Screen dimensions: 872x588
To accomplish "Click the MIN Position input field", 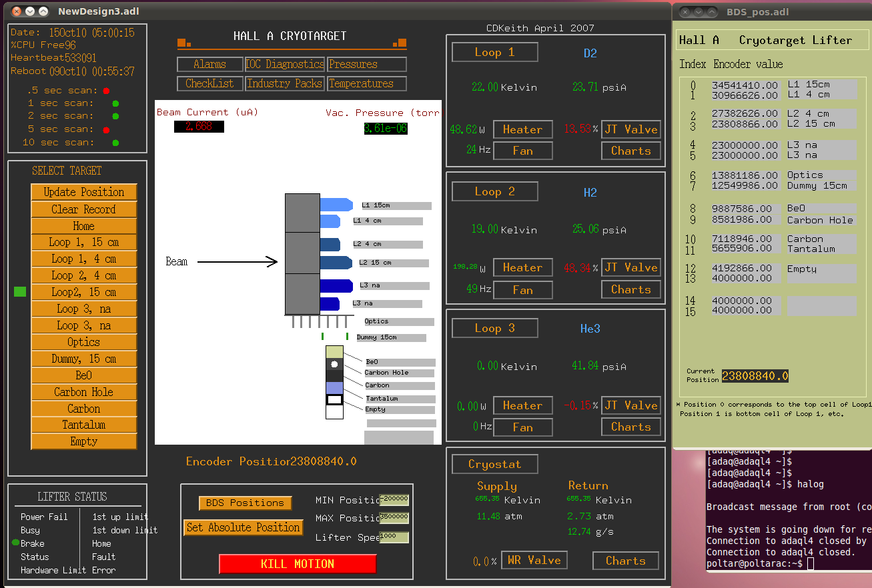I will 394,500.
